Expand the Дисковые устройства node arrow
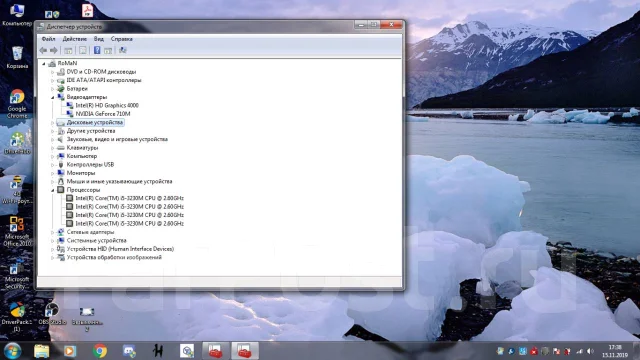This screenshot has height=360, width=640. coord(52,122)
